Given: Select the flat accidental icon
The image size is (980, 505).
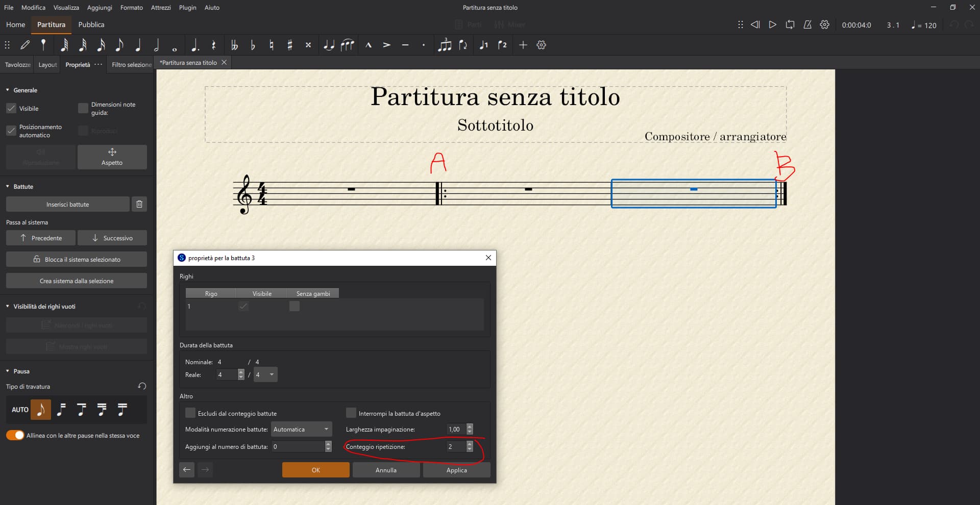Looking at the screenshot, I should point(253,45).
